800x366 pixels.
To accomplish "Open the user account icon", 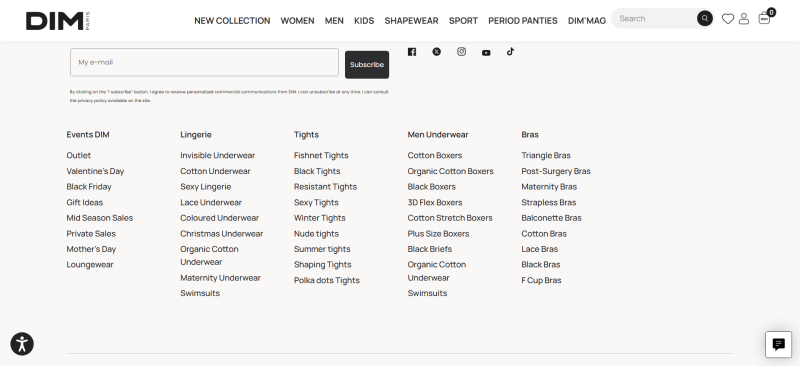I will point(744,19).
